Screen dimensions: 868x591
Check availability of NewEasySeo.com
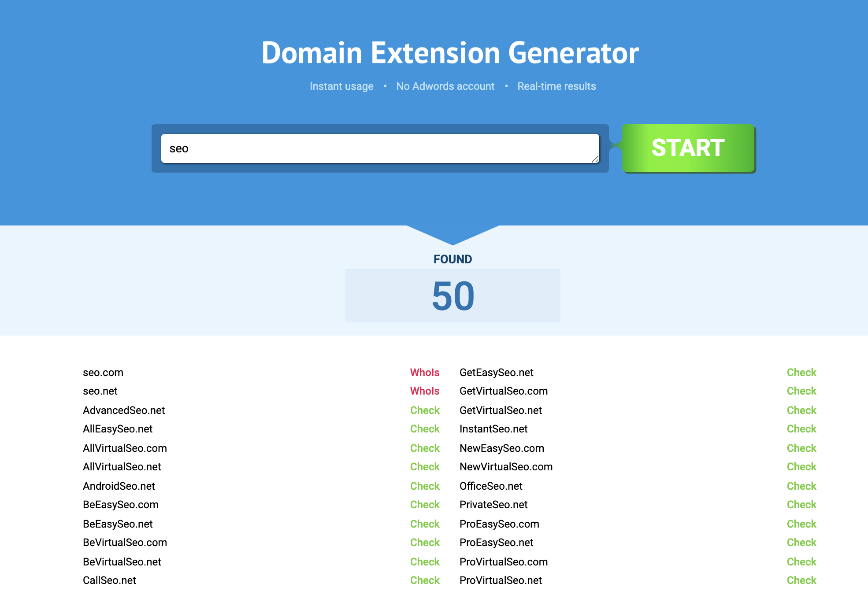coord(801,448)
